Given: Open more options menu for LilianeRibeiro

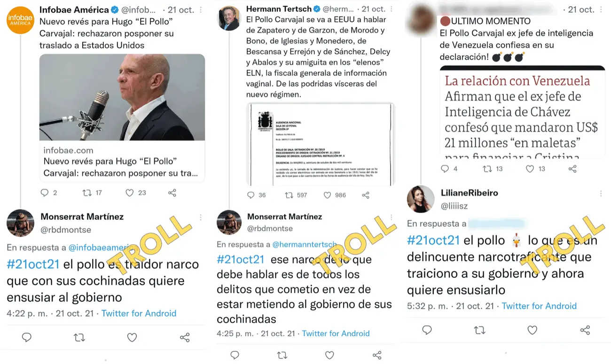Looking at the screenshot, I should (601, 194).
